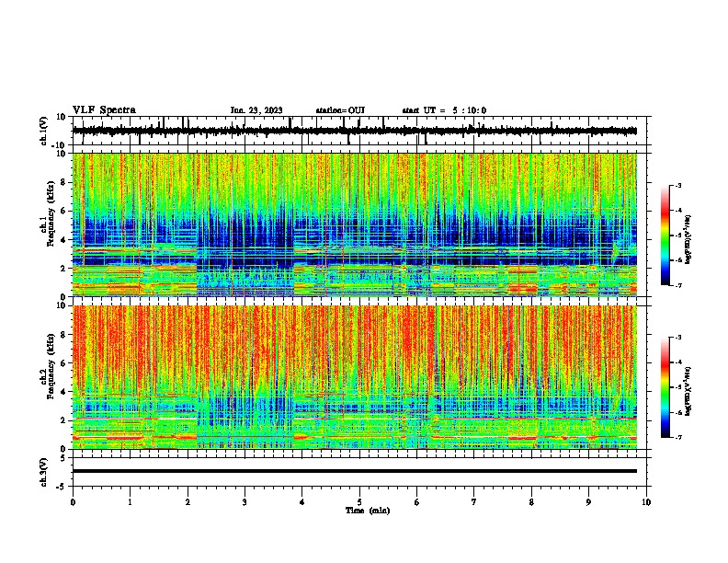The image size is (728, 563).
Task: Click the 'ch.1(V)' waveform axis label
Action: [43, 131]
